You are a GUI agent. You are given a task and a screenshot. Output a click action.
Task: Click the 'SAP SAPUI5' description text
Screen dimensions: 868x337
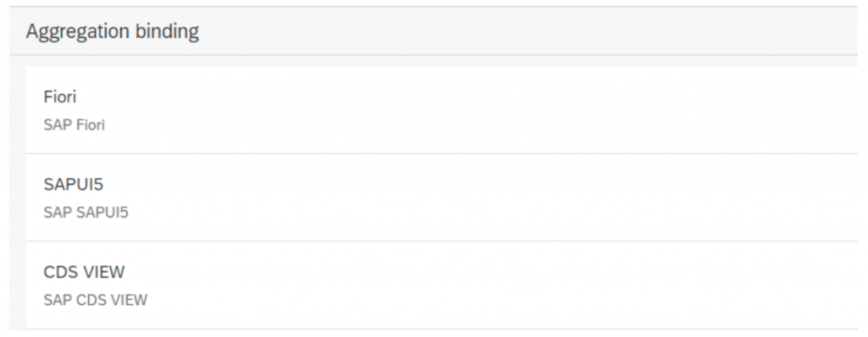click(x=86, y=213)
